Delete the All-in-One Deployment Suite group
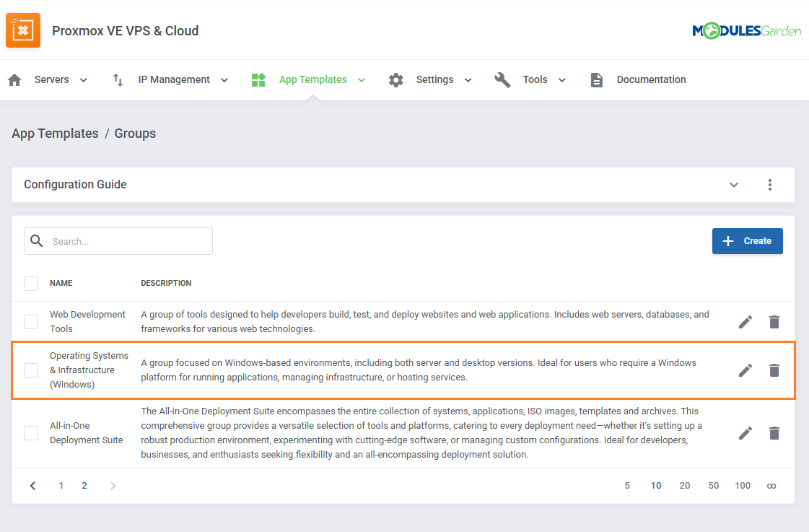This screenshot has height=532, width=809. click(774, 433)
